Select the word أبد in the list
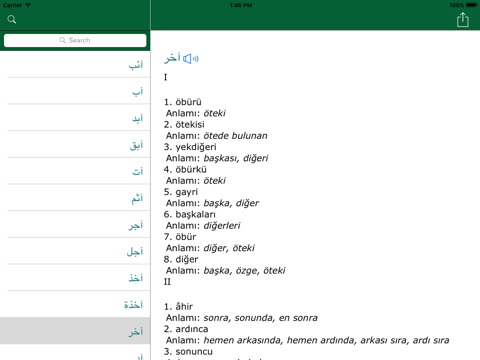Image resolution: width=480 pixels, height=360 pixels. (x=75, y=118)
